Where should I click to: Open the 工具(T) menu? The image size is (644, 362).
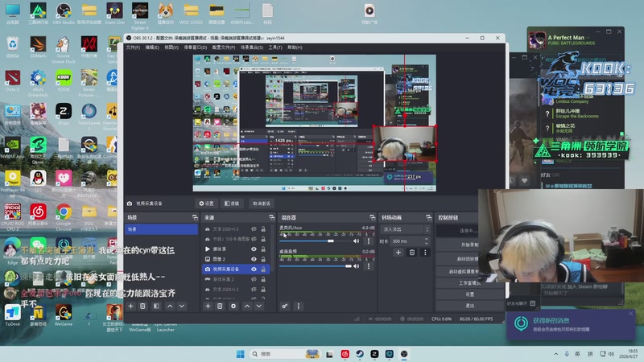coord(275,47)
